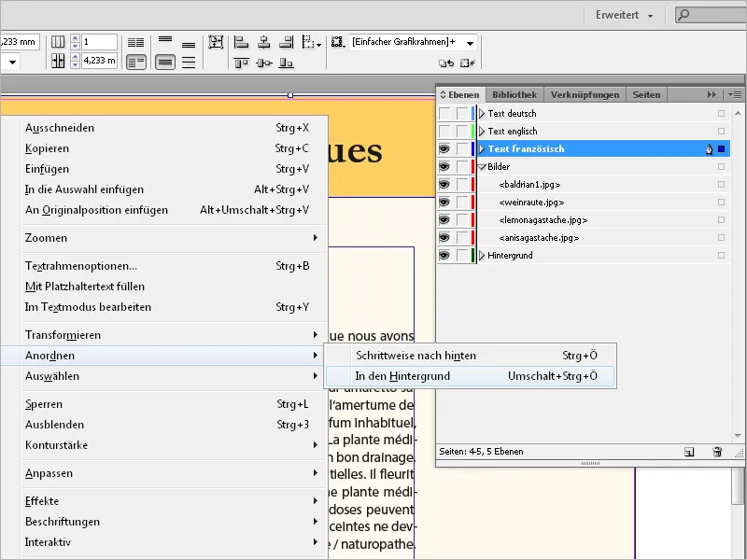Hide the baldrian1.jpg object
747x560 pixels.
(x=444, y=184)
